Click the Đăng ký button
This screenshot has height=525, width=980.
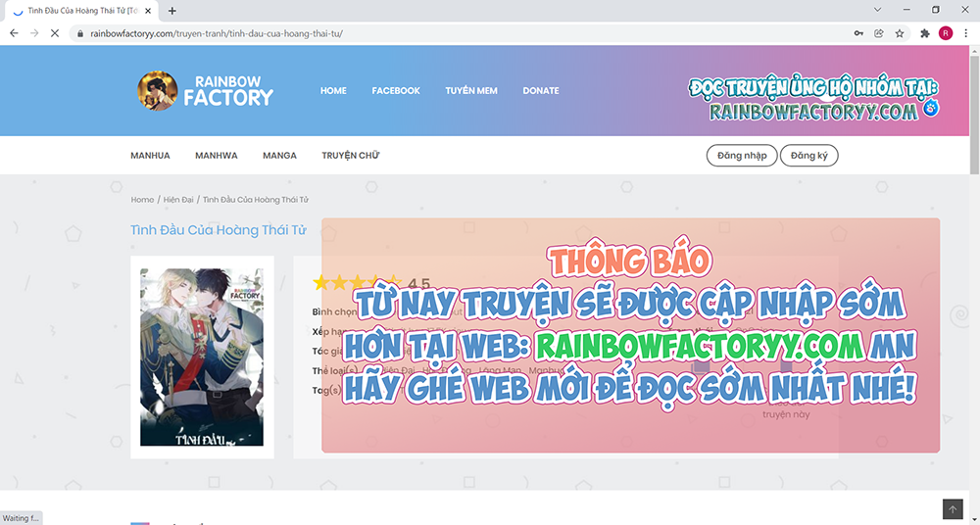pyautogui.click(x=808, y=156)
